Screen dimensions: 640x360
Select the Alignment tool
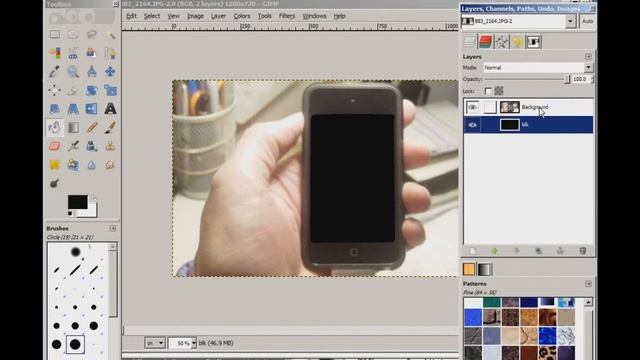[55, 90]
